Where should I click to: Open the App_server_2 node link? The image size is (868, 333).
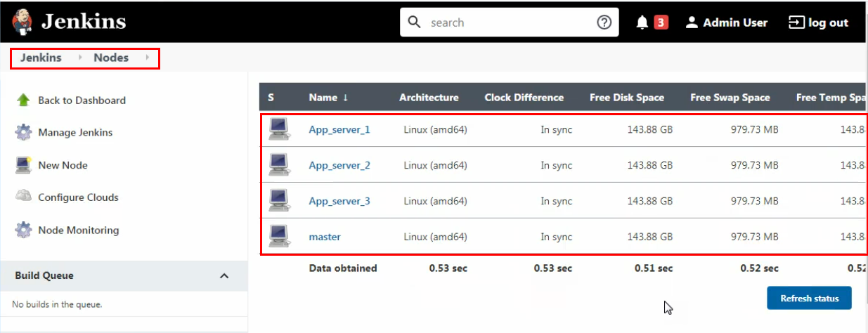tap(339, 166)
